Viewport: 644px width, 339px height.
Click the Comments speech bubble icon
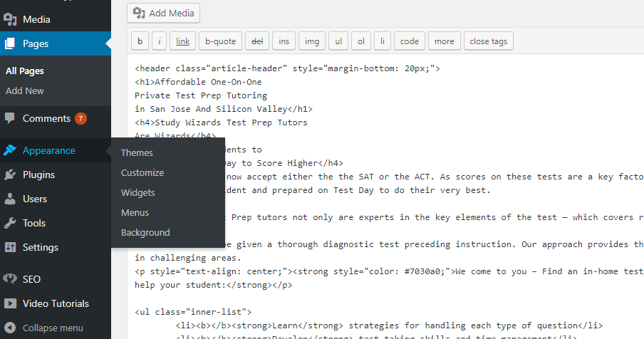point(10,119)
